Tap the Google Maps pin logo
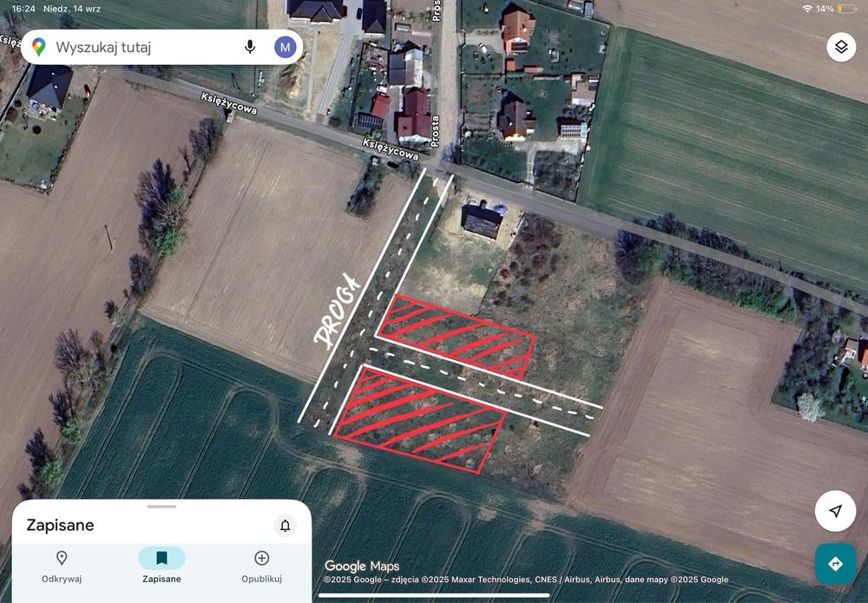 [x=38, y=47]
